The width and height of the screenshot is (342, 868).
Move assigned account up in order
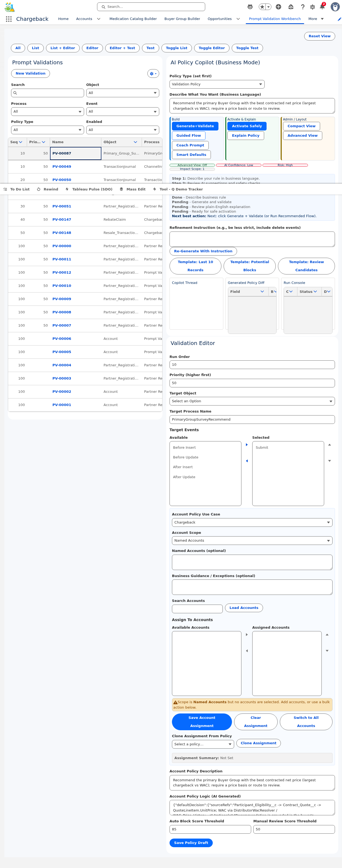click(x=327, y=635)
